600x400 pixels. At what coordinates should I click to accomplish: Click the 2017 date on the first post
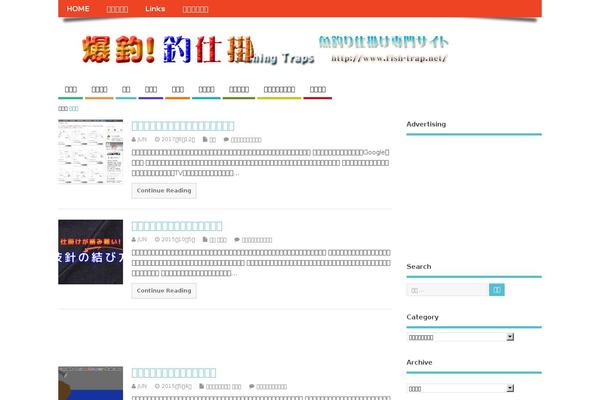click(x=178, y=140)
